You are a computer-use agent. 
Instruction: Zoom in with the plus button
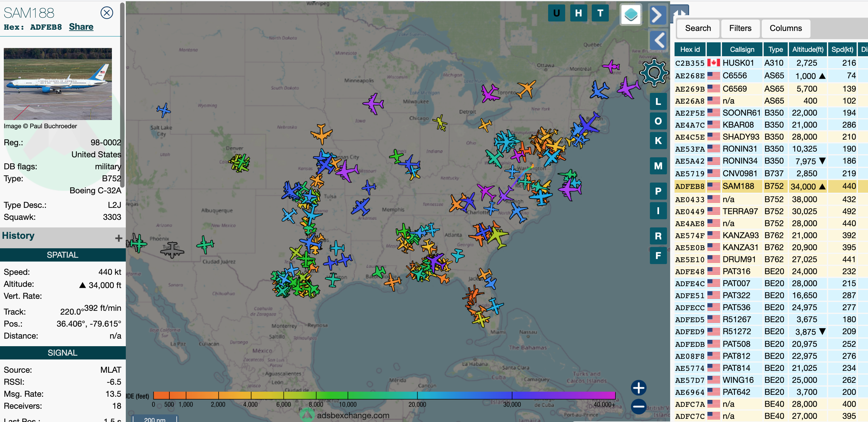[x=639, y=388]
